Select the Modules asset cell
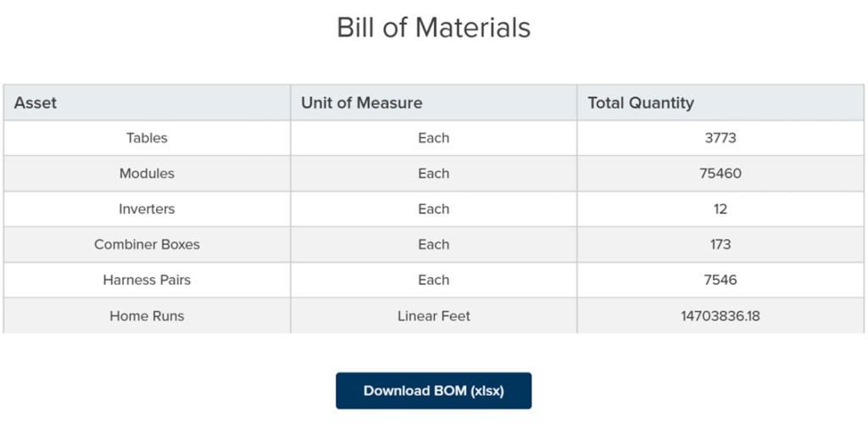The width and height of the screenshot is (868, 424). (147, 174)
